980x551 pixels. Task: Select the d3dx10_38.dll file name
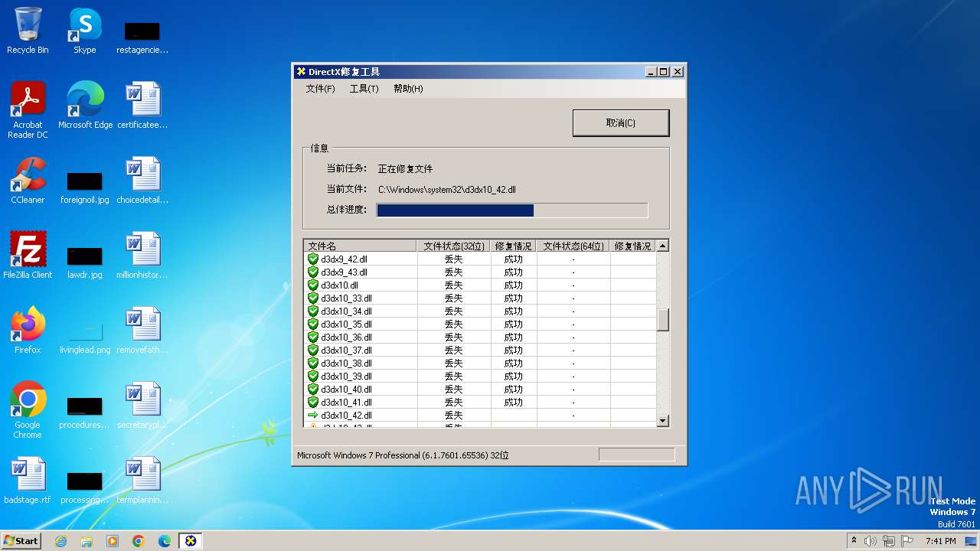(346, 364)
